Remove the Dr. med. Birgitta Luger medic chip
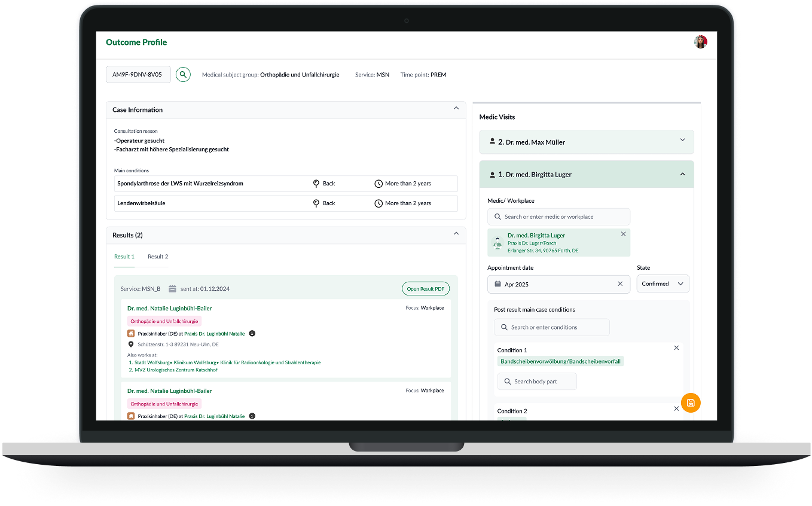Screen dimensions: 812x506 (x=623, y=234)
